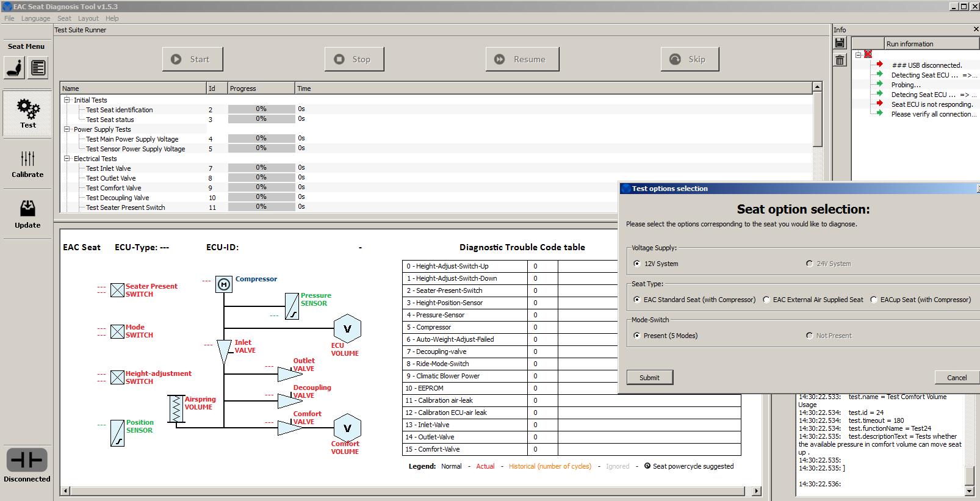This screenshot has height=501, width=980.
Task: Click the Position sensor symbol
Action: click(117, 433)
